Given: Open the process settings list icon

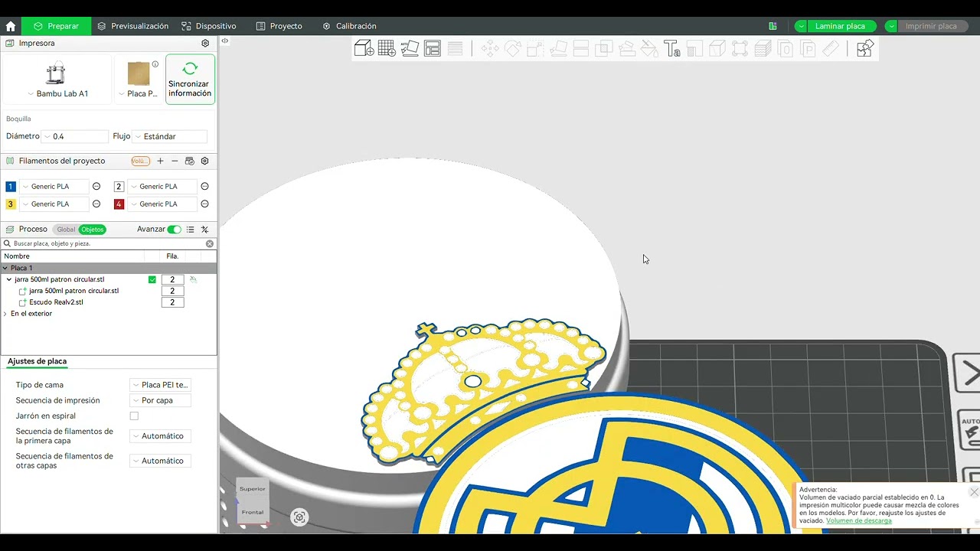Looking at the screenshot, I should 191,230.
